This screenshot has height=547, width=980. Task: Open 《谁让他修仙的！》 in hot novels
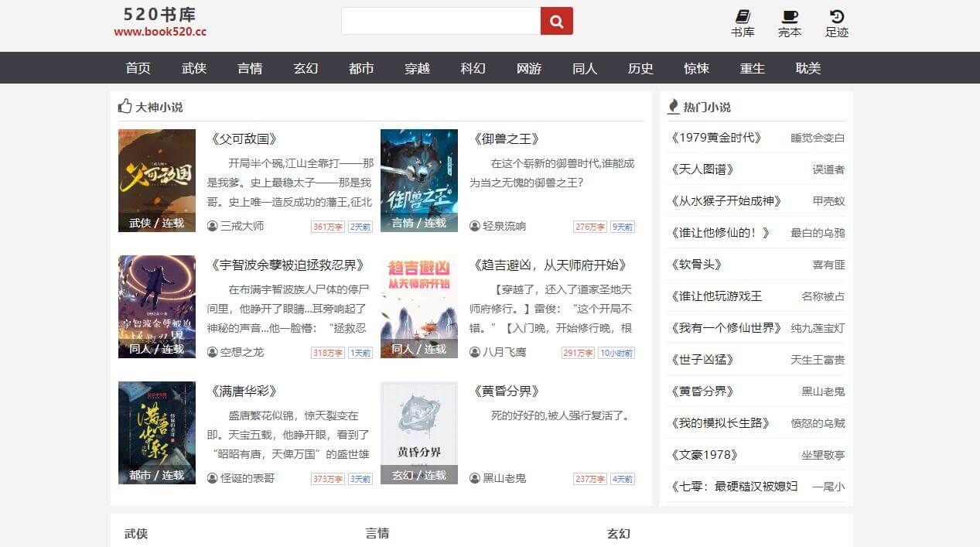722,233
